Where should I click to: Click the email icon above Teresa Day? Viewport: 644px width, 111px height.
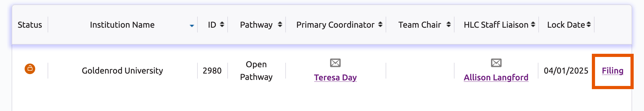tap(335, 63)
